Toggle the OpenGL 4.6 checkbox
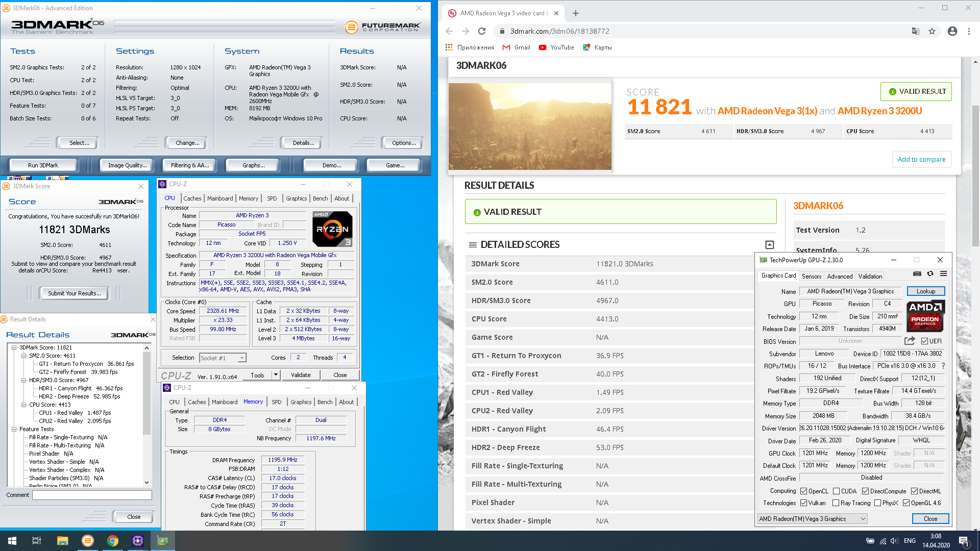This screenshot has height=551, width=980. (906, 503)
